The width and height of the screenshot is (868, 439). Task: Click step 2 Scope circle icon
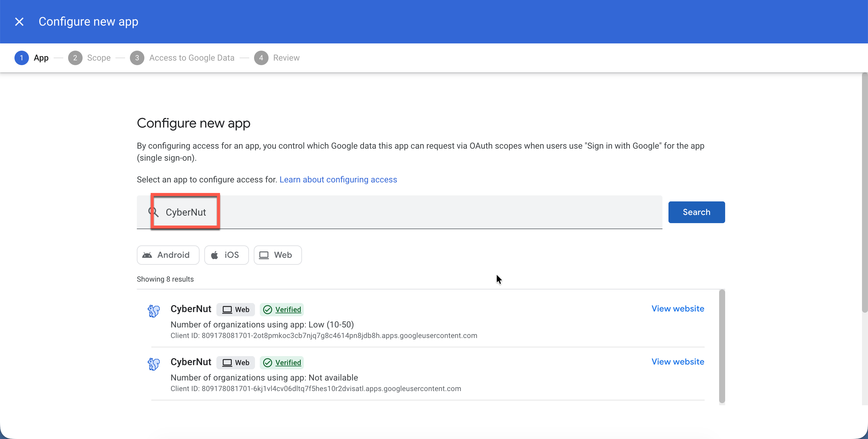75,58
